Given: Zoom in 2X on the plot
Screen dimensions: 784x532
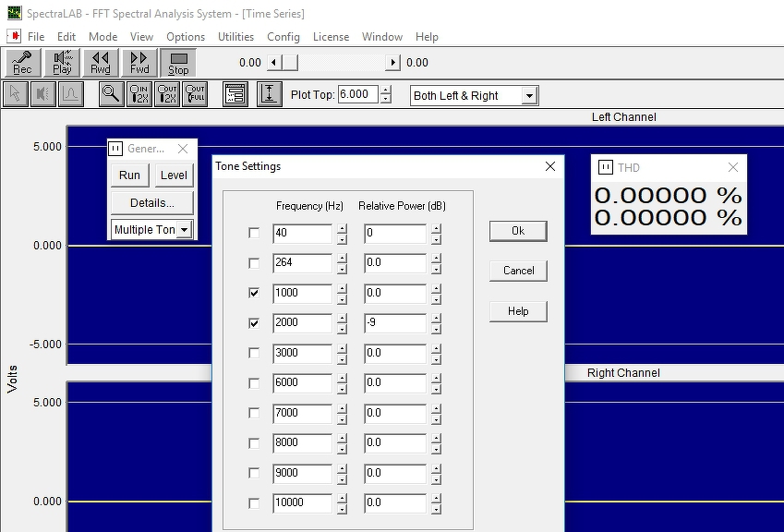Looking at the screenshot, I should coord(139,94).
